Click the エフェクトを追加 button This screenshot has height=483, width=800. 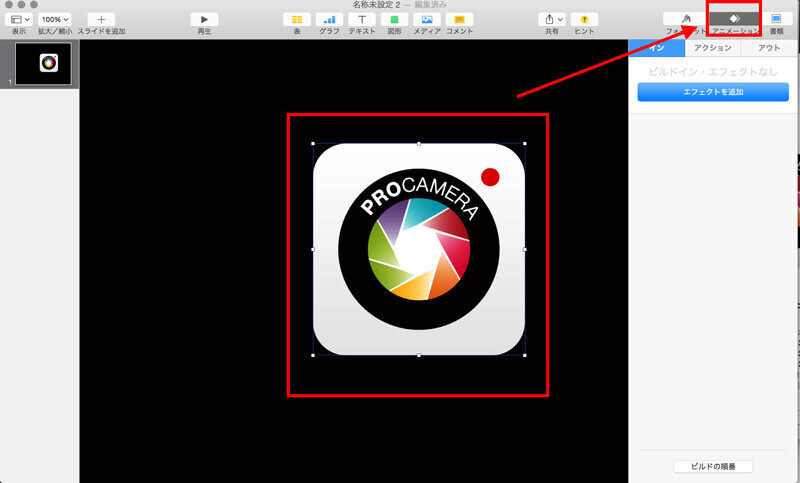713,92
